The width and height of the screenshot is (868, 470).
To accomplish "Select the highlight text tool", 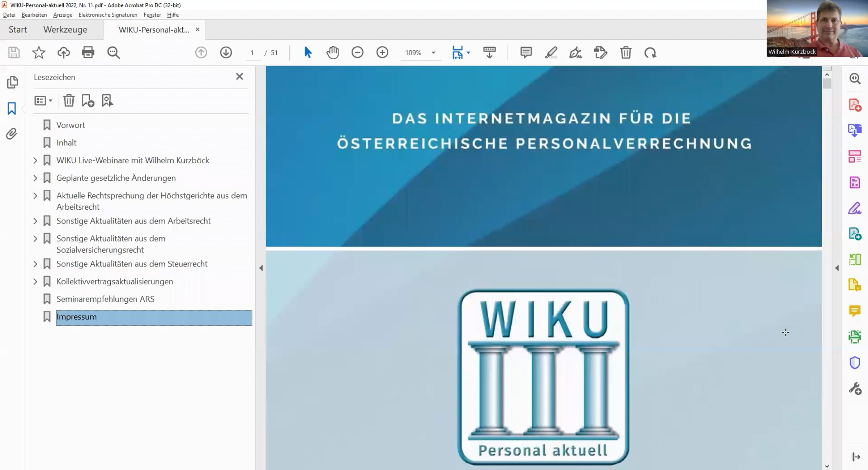I will 551,52.
